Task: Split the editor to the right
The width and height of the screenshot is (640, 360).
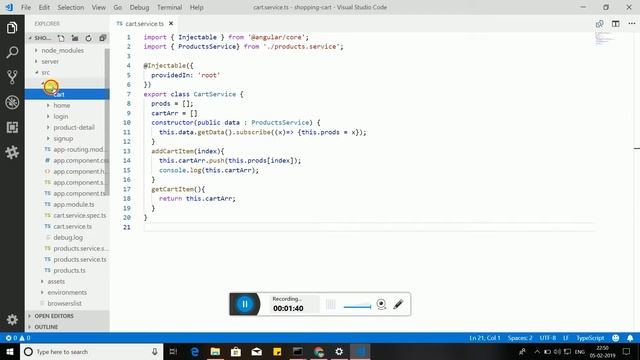Action: point(616,24)
